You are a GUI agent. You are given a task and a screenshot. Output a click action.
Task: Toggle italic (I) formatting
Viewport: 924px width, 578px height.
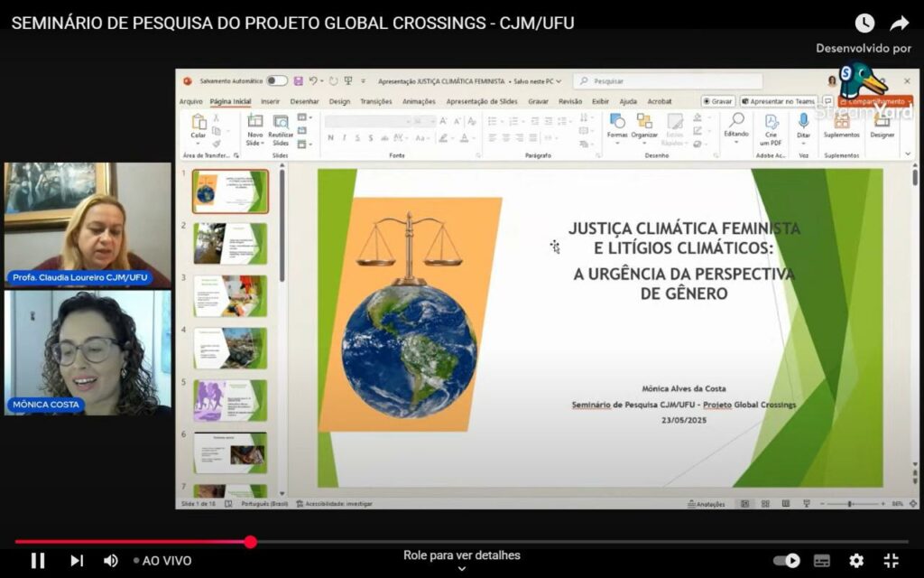click(344, 138)
